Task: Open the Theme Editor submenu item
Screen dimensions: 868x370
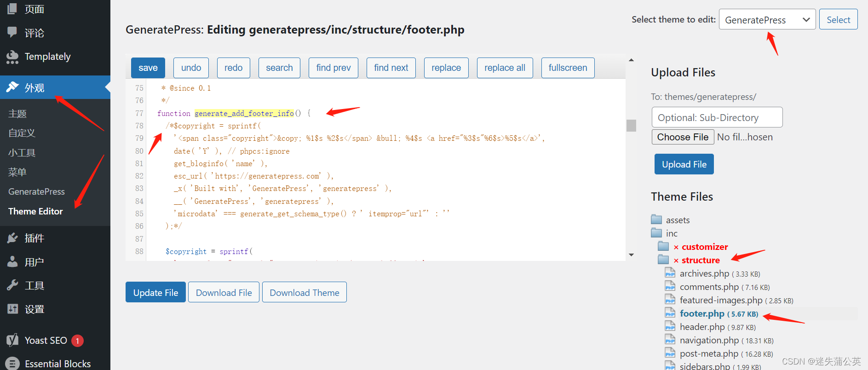Action: (x=35, y=211)
